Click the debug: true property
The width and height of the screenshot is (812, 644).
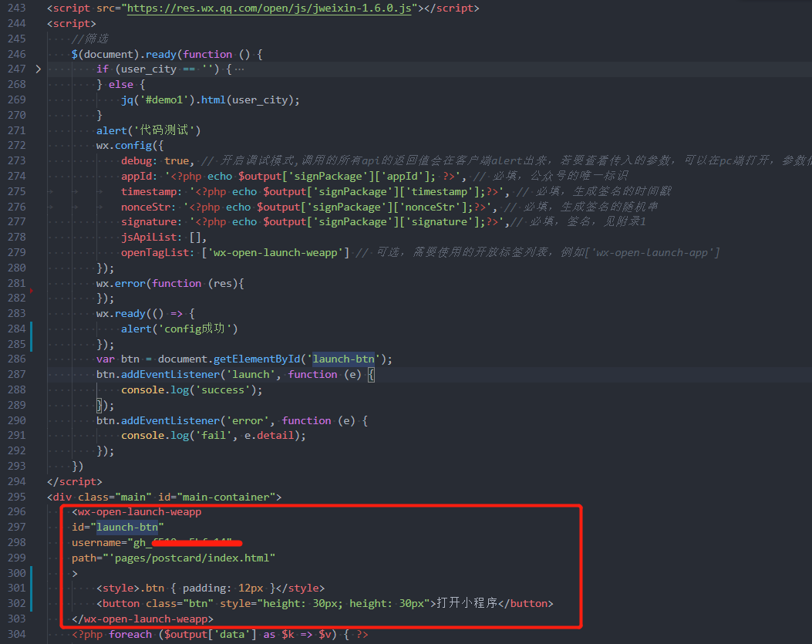[x=157, y=160]
